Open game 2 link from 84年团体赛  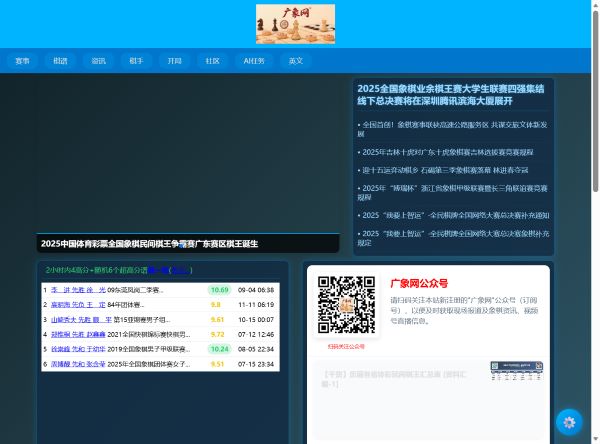[x=78, y=305]
